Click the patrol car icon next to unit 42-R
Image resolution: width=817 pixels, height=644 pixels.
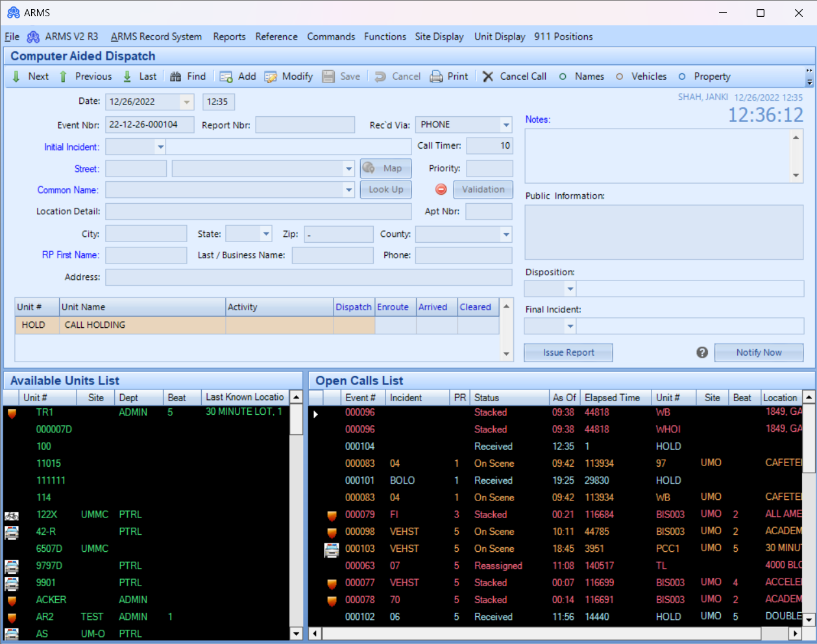12,533
